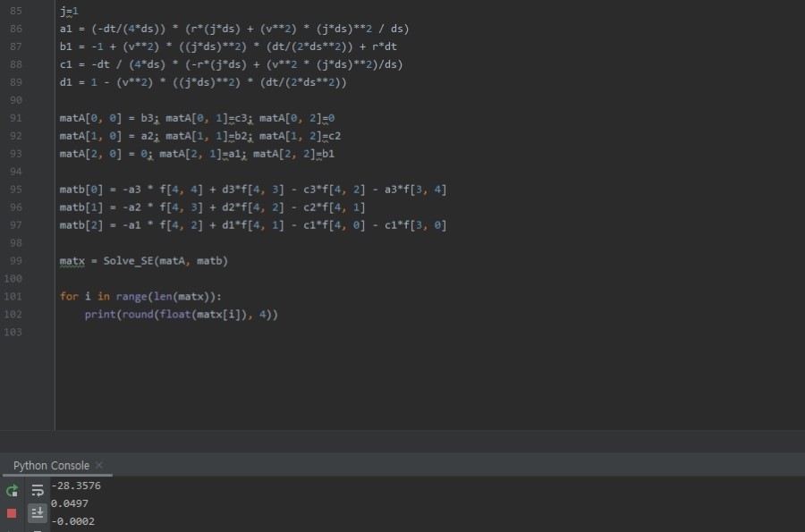Close the Python Console tab
This screenshot has height=532, width=805.
coord(99,466)
